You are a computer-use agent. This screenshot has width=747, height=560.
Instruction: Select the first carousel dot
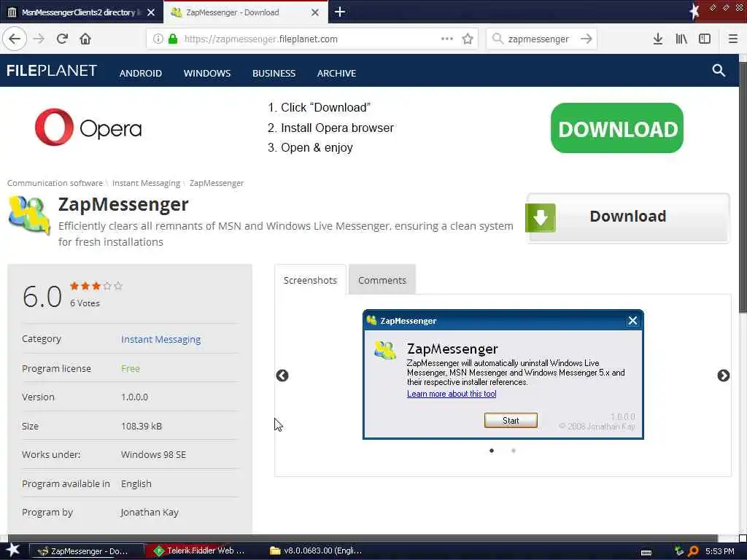tap(492, 451)
